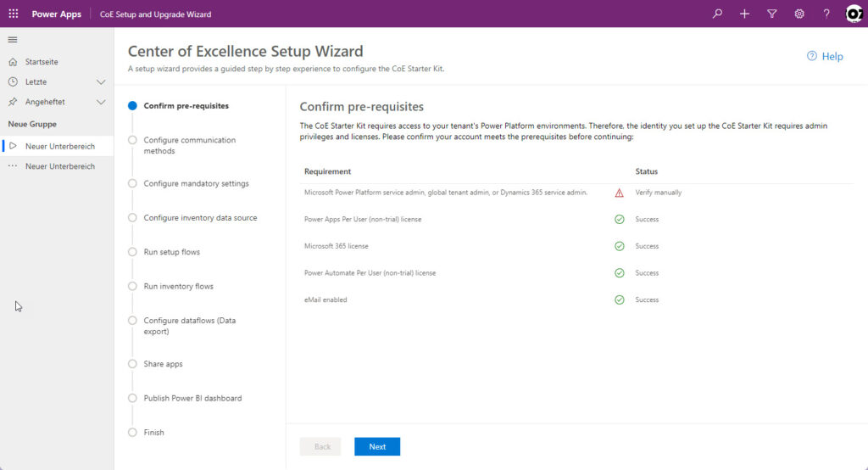Viewport: 868px width, 470px height.
Task: Click the search magnifier icon
Action: pyautogui.click(x=717, y=14)
